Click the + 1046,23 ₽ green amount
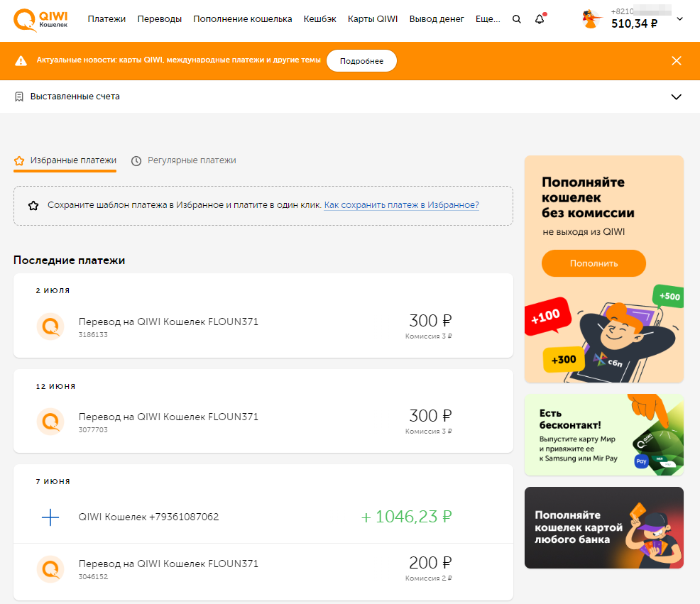 pos(406,517)
